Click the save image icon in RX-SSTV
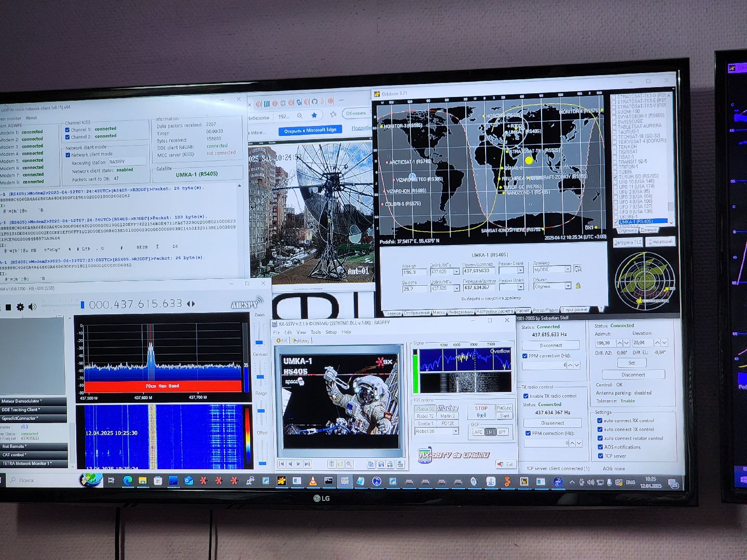747x560 pixels. click(381, 465)
